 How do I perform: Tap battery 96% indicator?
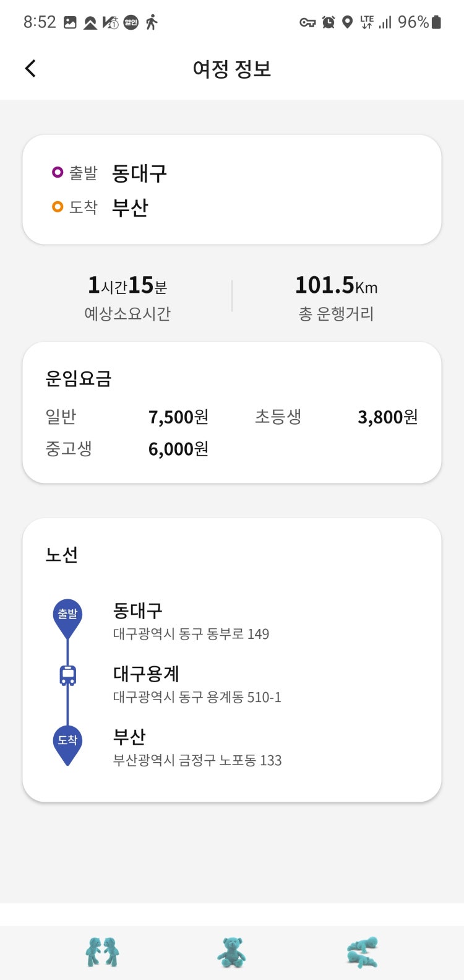point(419,22)
